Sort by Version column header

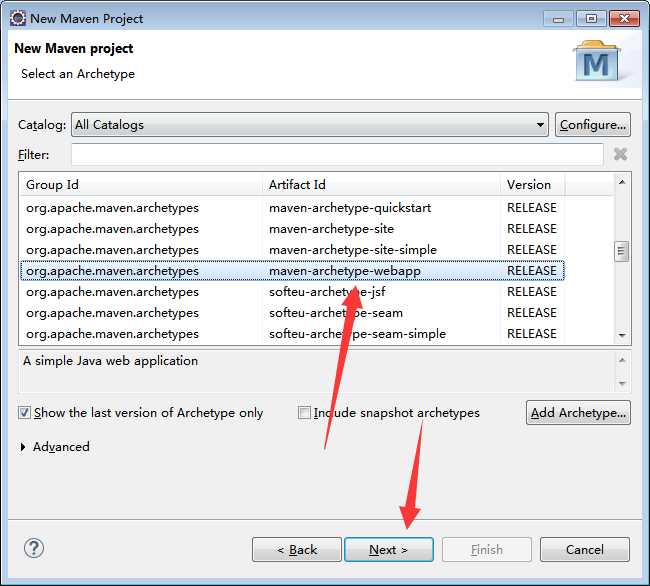(533, 184)
